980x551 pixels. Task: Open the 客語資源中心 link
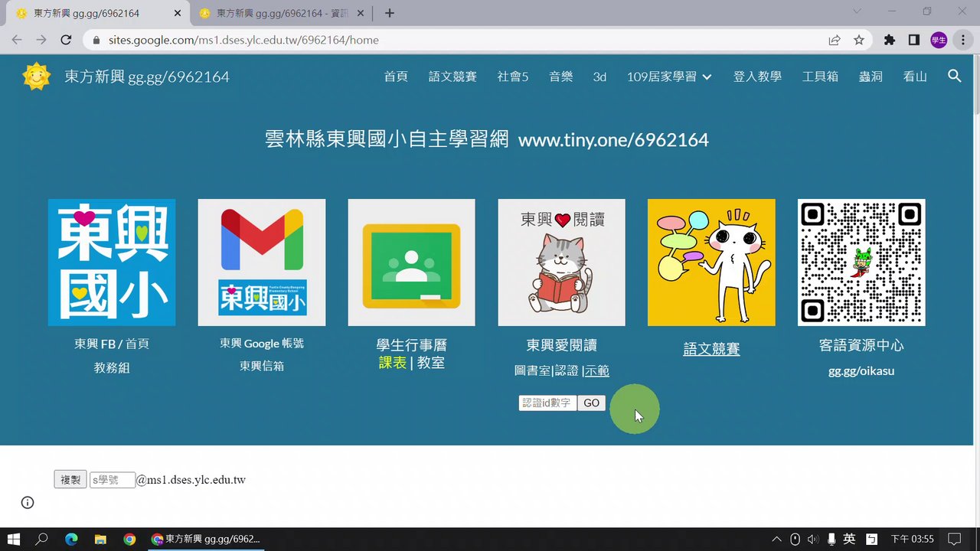[x=861, y=346]
